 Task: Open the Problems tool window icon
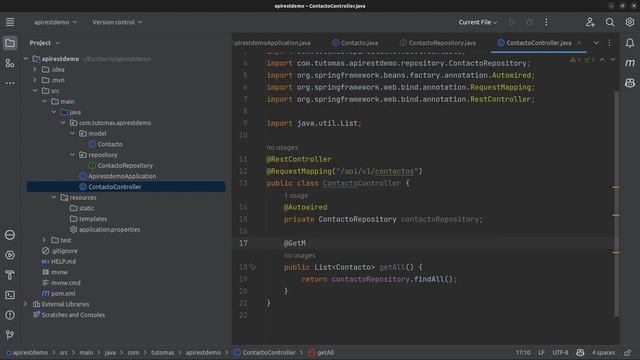point(10,315)
